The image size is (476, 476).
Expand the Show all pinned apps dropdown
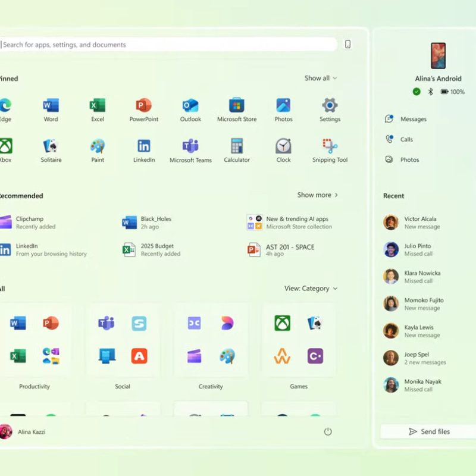coord(321,78)
